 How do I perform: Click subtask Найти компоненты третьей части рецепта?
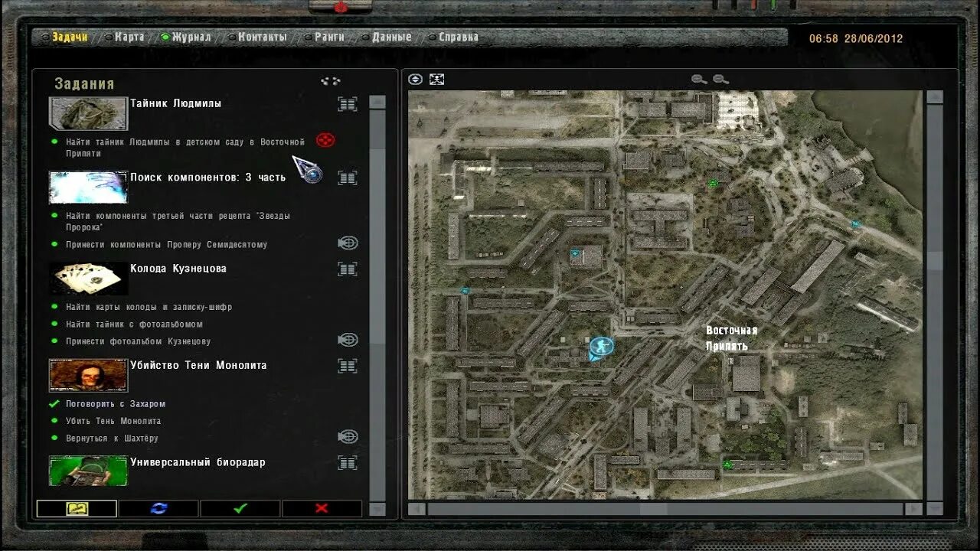(178, 221)
